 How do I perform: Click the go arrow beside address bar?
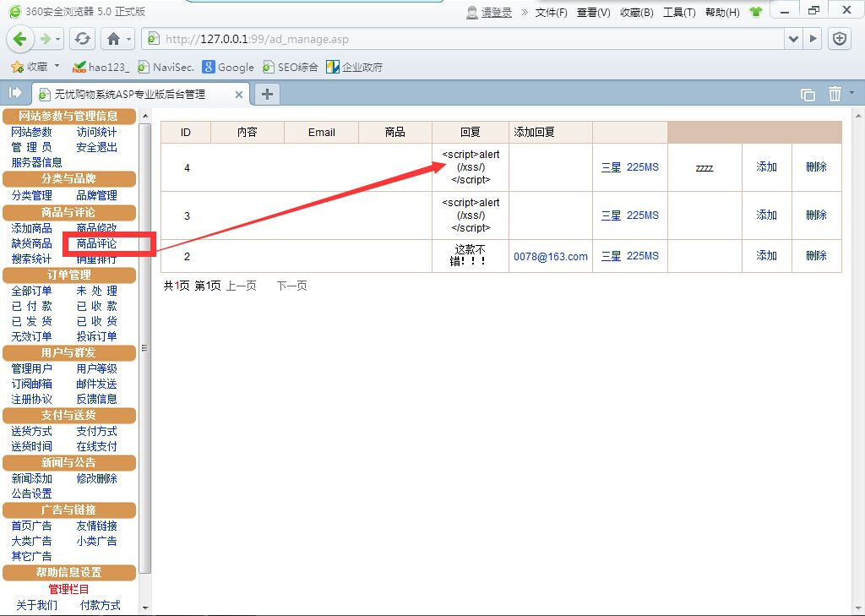813,39
